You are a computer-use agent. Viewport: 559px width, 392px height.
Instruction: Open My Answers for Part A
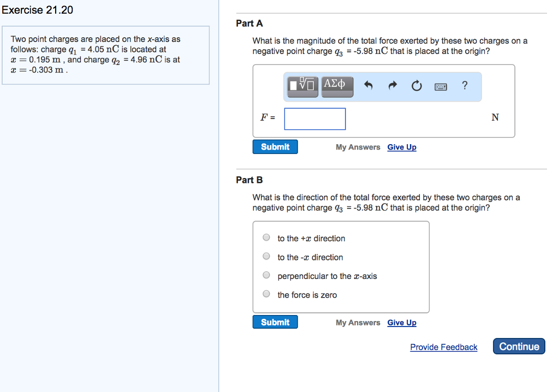(358, 147)
